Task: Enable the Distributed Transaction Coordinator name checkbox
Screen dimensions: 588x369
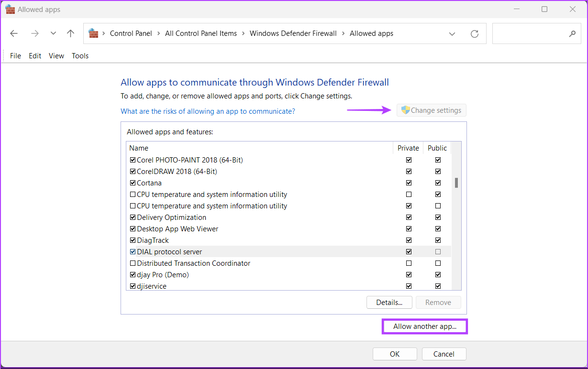Action: click(133, 263)
